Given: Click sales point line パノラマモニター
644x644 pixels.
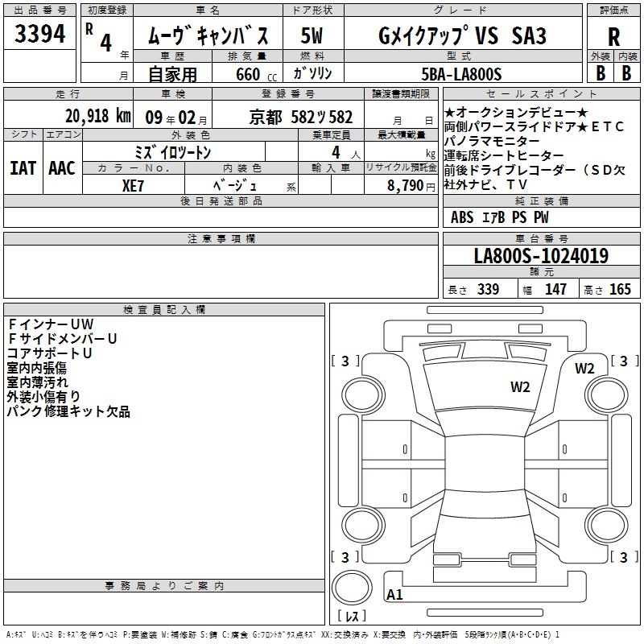Looking at the screenshot, I should pos(492,141).
